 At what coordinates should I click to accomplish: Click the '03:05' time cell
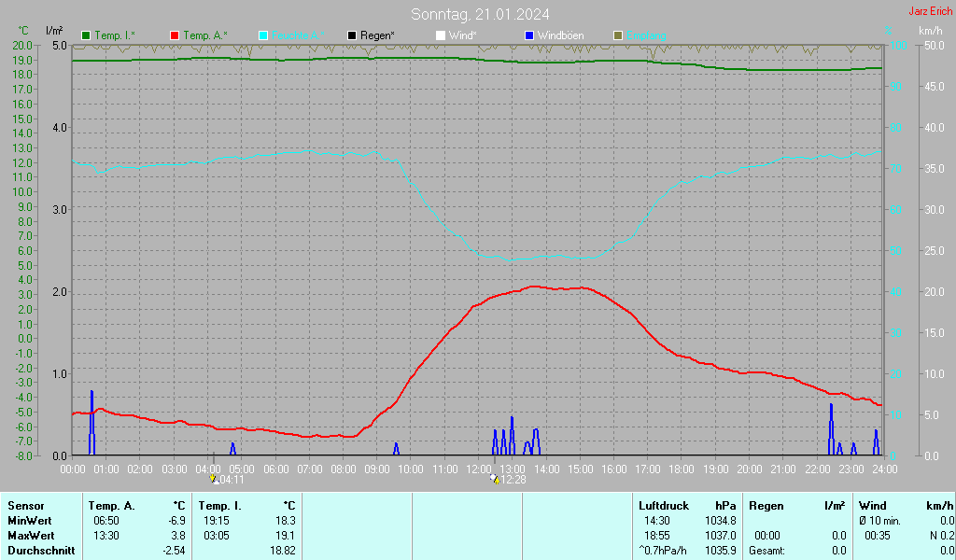[x=217, y=536]
